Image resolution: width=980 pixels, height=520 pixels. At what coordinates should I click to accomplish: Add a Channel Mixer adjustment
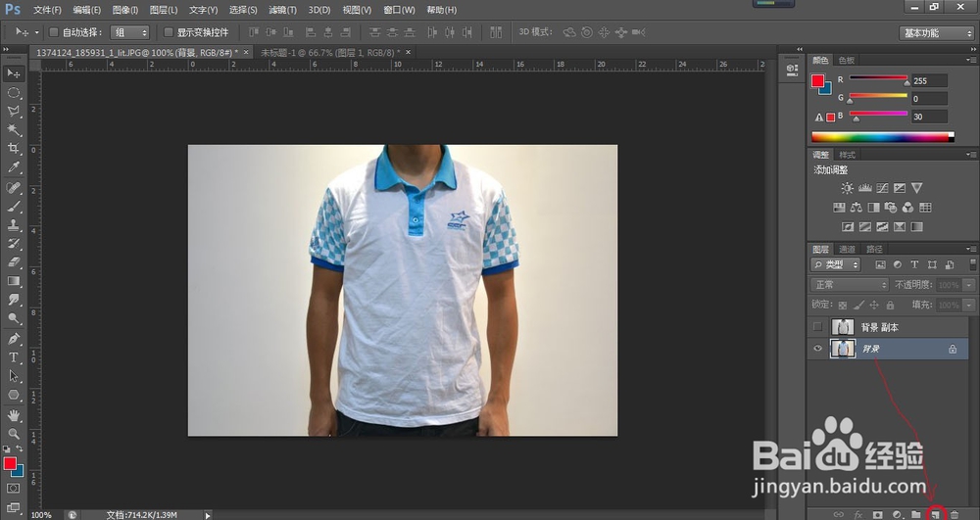click(x=907, y=208)
